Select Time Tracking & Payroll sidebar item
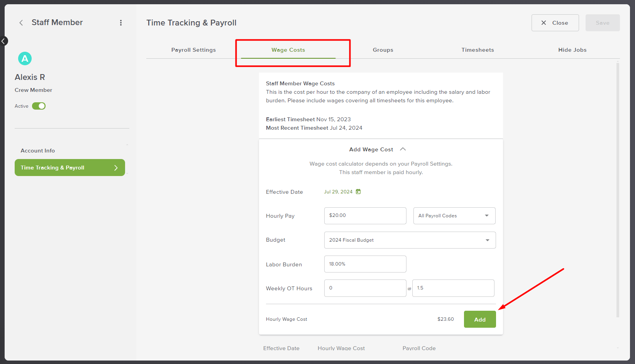Screen dimensions: 635x364 tap(70, 168)
